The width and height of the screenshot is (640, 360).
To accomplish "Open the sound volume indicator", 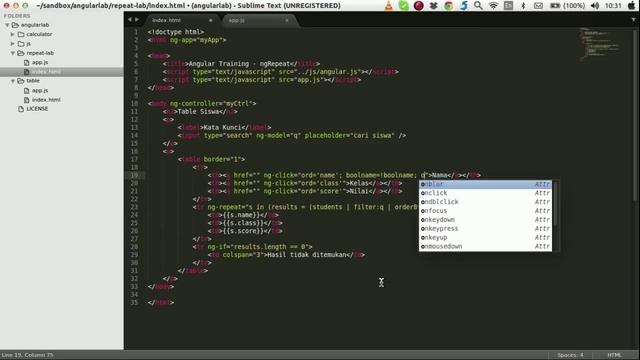I will [595, 6].
